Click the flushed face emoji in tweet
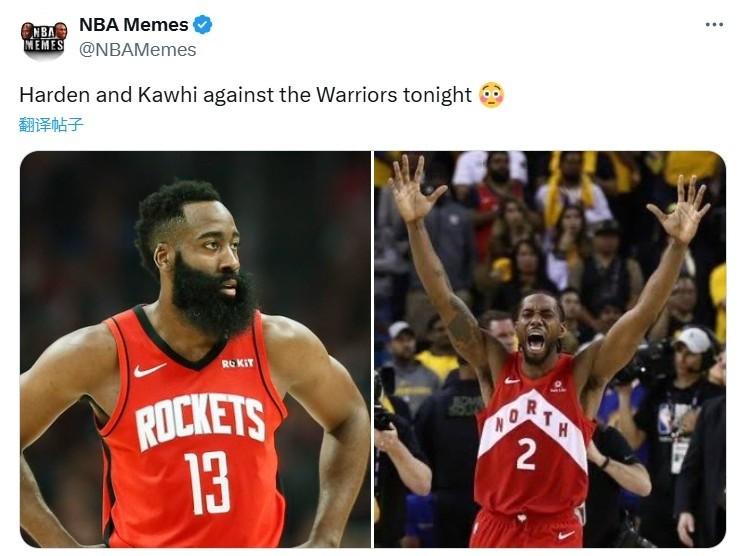The height and width of the screenshot is (556, 740). coord(491,95)
